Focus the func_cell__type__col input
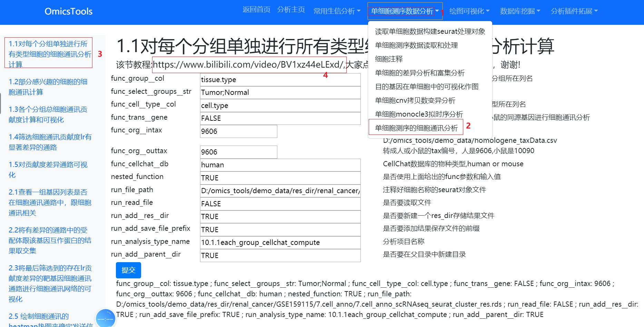The width and height of the screenshot is (644, 327). [280, 106]
